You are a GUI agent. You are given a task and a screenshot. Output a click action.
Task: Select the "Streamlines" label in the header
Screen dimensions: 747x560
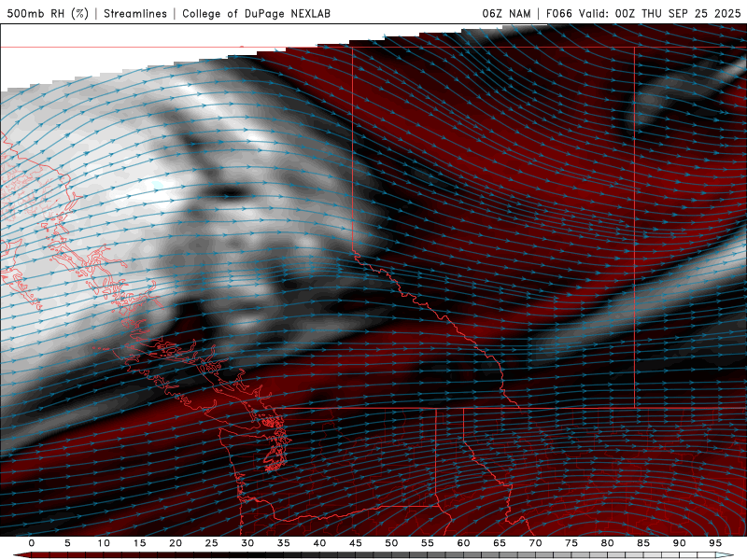[135, 13]
